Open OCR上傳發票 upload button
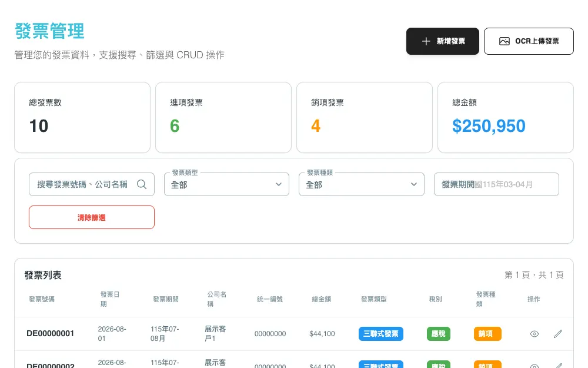The image size is (588, 368). (x=529, y=41)
